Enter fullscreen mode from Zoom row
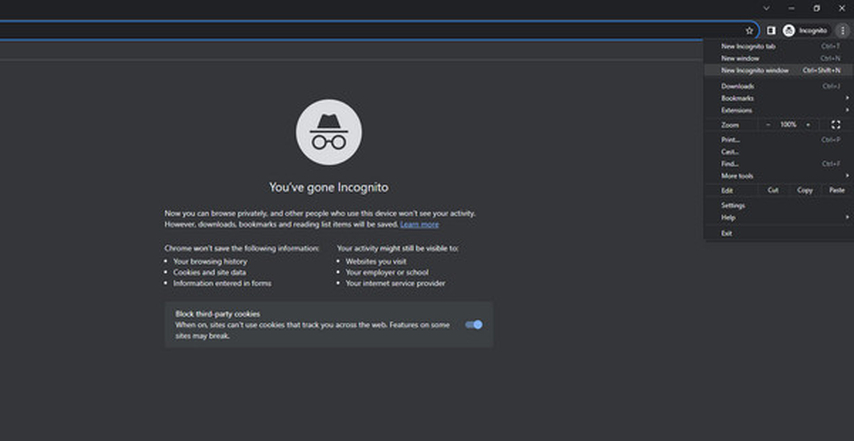Image resolution: width=854 pixels, height=441 pixels. (x=836, y=124)
